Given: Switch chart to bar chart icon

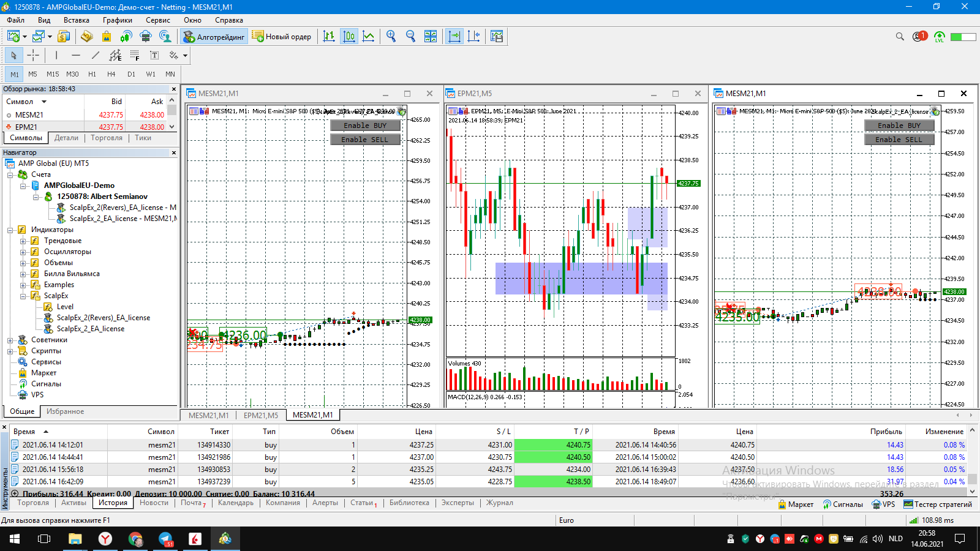Looking at the screenshot, I should coord(329,37).
